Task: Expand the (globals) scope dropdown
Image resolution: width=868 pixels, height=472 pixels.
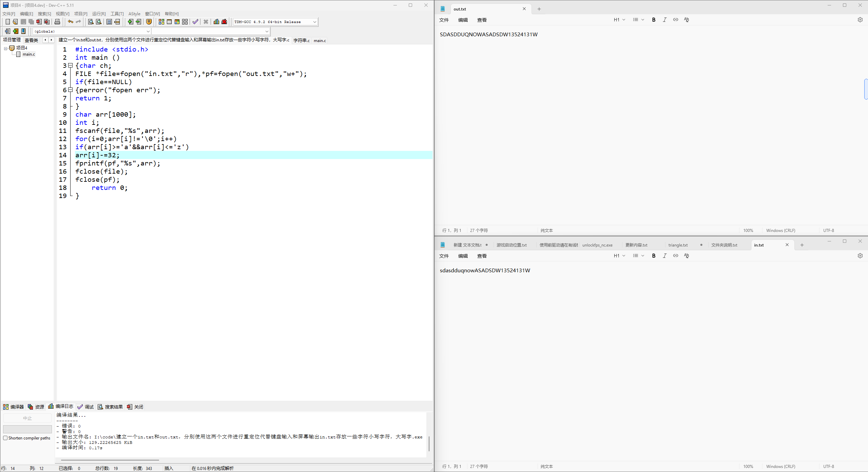Action: (148, 31)
